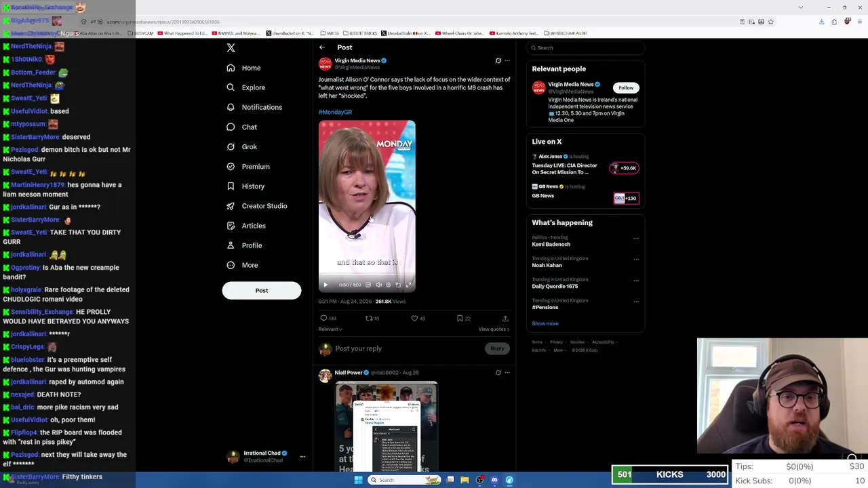
Task: Click the Reply button
Action: [497, 348]
